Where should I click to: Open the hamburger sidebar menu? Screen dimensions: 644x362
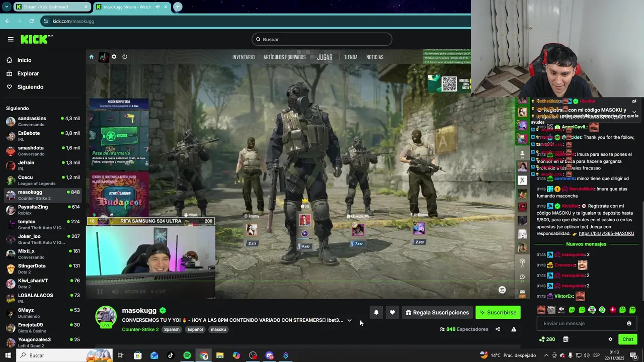[x=11, y=39]
